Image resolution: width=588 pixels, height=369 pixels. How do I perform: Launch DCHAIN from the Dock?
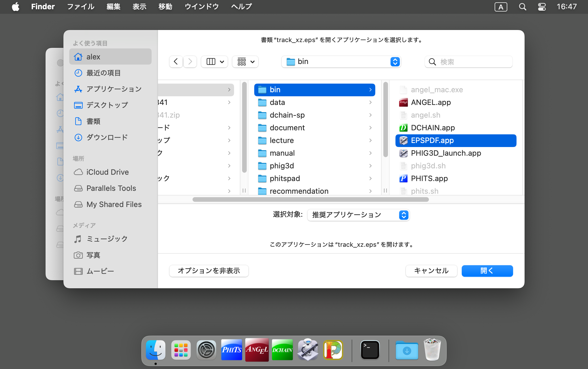click(x=282, y=350)
